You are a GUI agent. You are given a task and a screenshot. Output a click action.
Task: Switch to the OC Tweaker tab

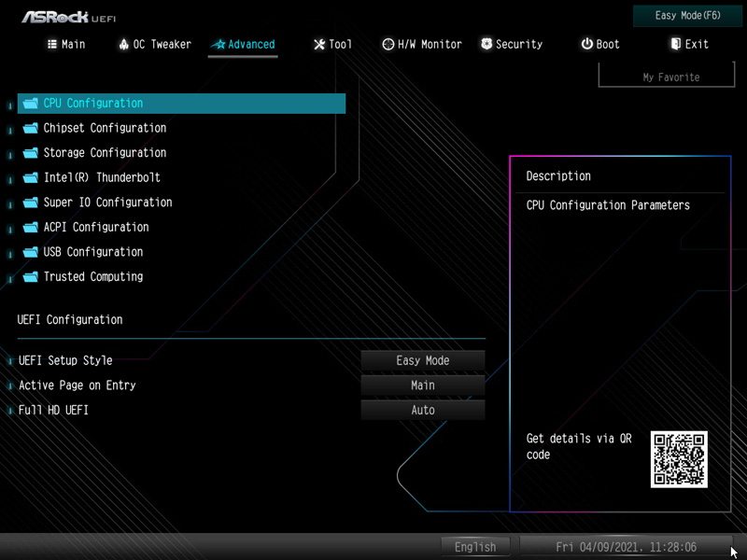coord(155,44)
